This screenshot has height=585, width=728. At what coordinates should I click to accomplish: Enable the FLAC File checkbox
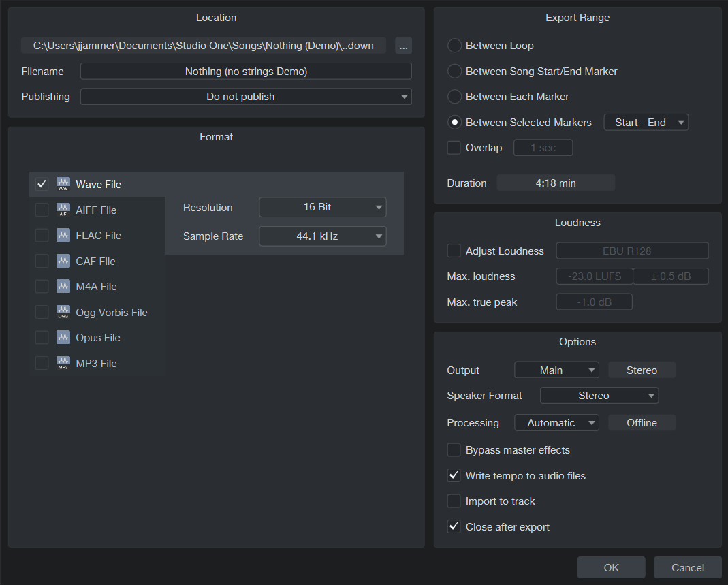[x=42, y=236]
